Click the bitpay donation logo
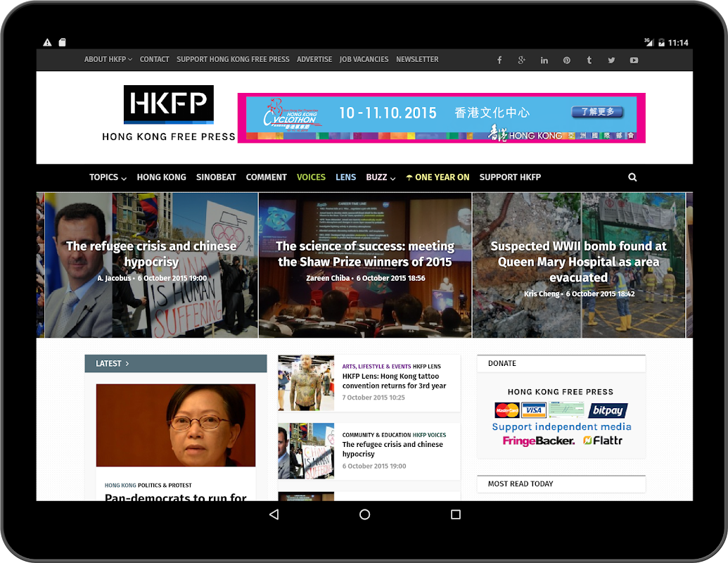Image resolution: width=728 pixels, height=563 pixels. [608, 410]
